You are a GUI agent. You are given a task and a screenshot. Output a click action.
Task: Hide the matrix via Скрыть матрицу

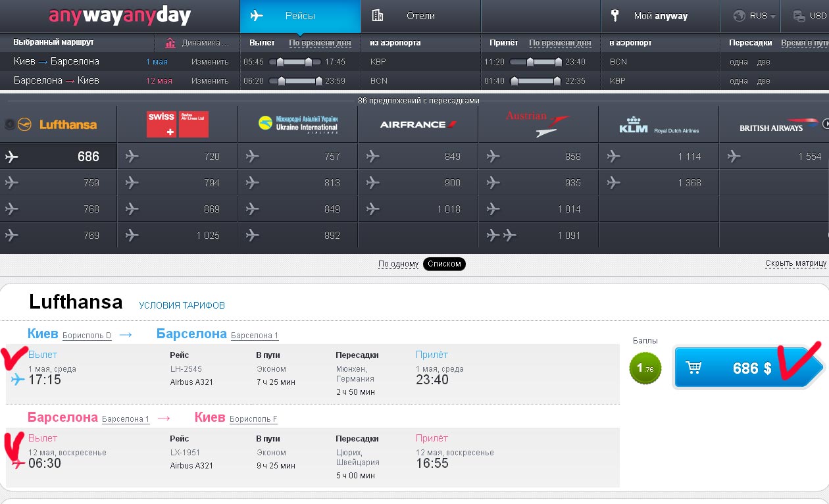click(x=795, y=263)
